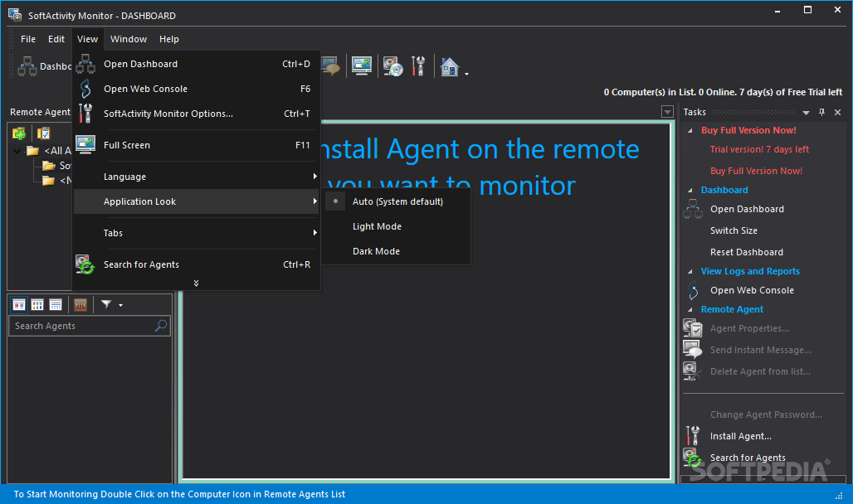Click Reset Dashboard in Tasks panel
The height and width of the screenshot is (504, 853).
[747, 252]
